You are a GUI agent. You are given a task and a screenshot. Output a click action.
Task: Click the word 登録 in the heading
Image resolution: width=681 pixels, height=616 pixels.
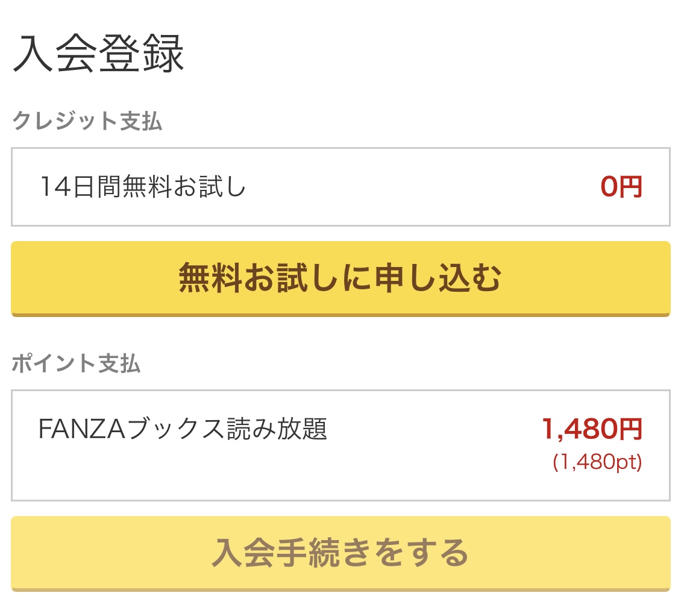141,55
